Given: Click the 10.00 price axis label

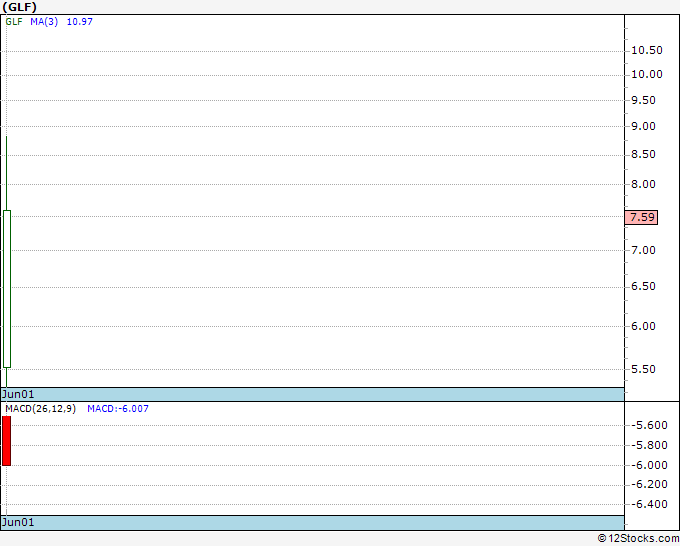Looking at the screenshot, I should (x=647, y=74).
